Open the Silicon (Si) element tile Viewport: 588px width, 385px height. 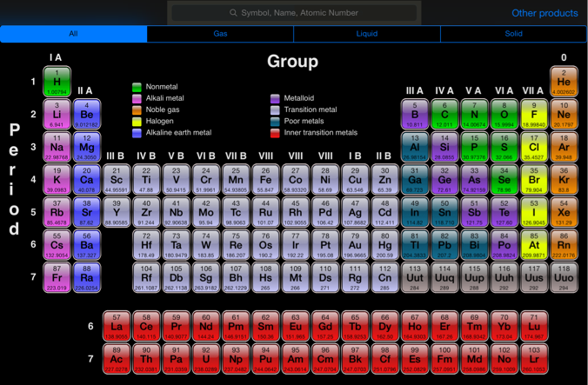point(444,147)
